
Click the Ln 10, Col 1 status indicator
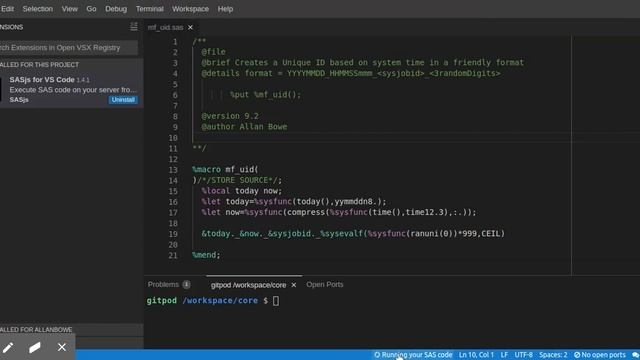click(x=476, y=355)
